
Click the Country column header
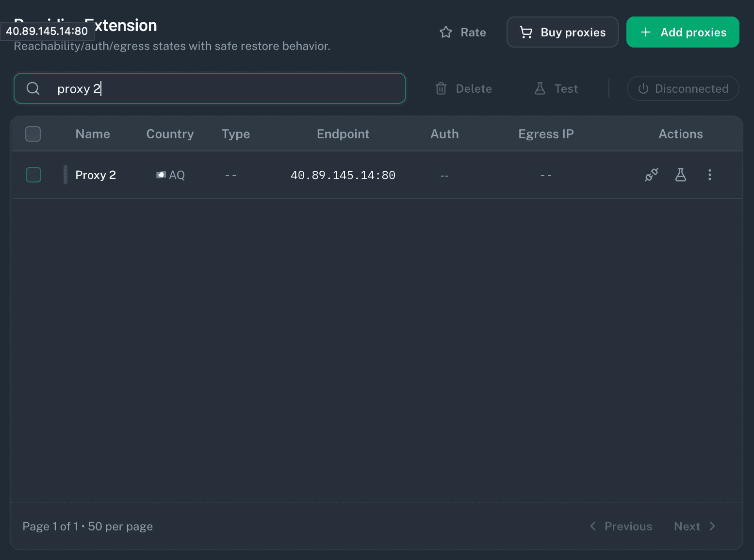pyautogui.click(x=170, y=134)
